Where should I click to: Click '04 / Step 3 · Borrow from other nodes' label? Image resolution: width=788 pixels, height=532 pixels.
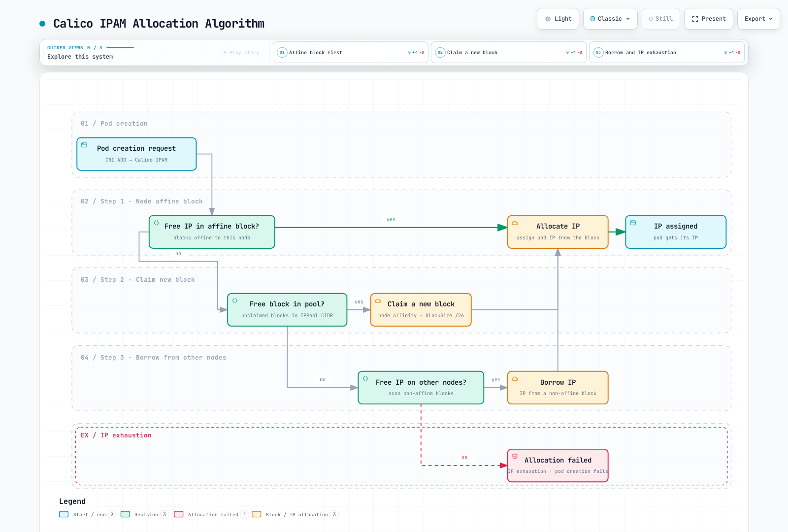pyautogui.click(x=154, y=358)
